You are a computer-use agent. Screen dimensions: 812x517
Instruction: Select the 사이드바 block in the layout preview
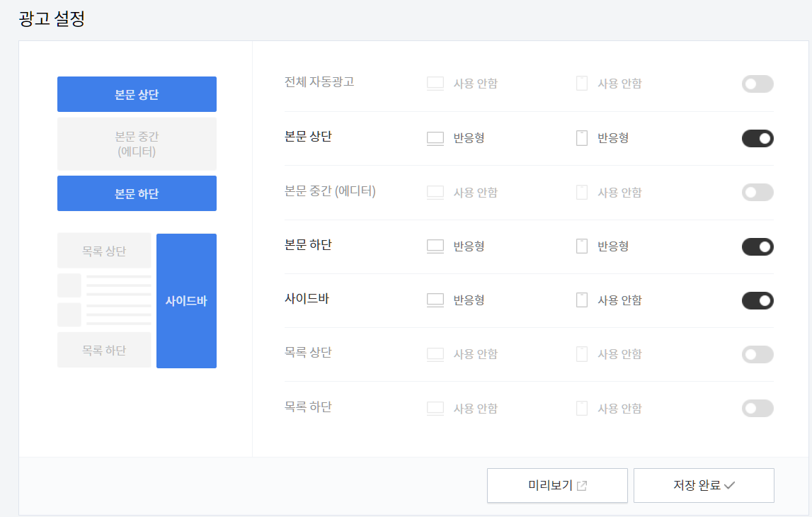click(186, 300)
